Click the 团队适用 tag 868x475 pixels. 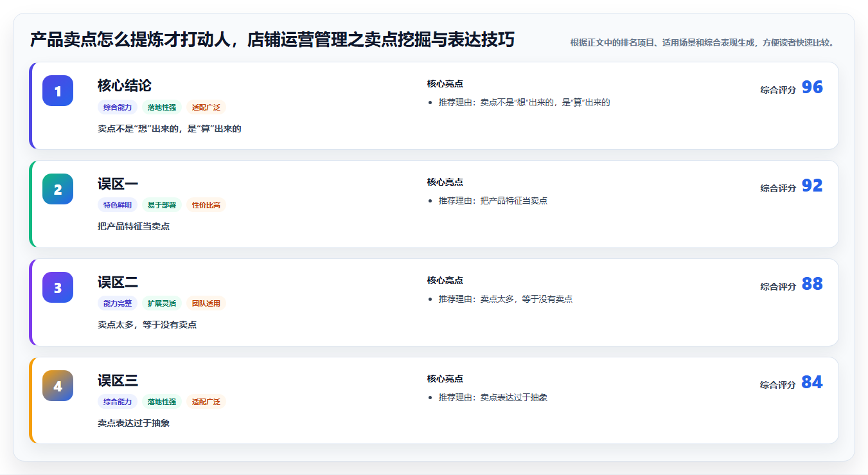click(206, 303)
